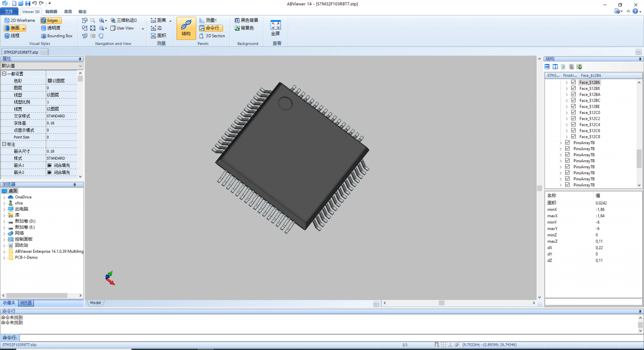Viewport: 644px width, 350px height.
Task: Open the User View dropdown arrow
Action: pyautogui.click(x=142, y=28)
